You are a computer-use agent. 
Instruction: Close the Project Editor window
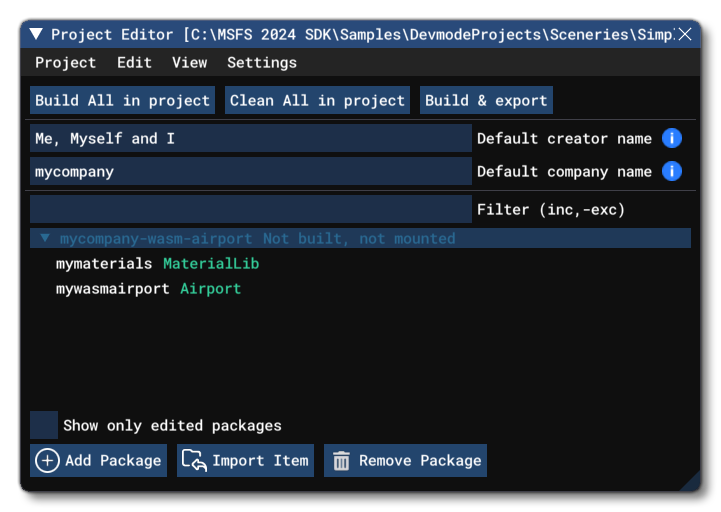point(685,34)
